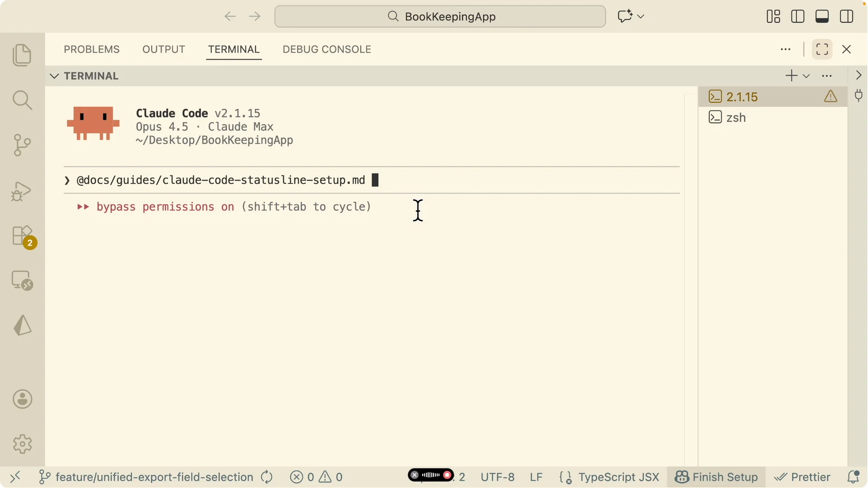Change the UTF-8 file encoding

497,477
